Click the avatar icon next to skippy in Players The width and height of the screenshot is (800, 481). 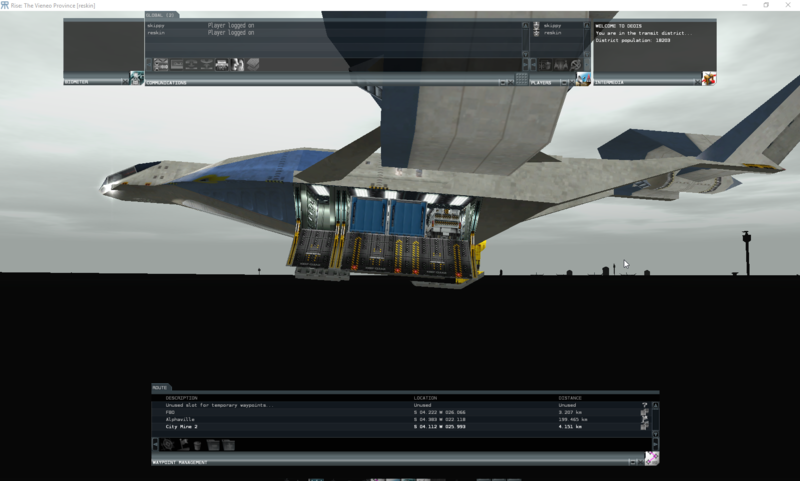(536, 25)
